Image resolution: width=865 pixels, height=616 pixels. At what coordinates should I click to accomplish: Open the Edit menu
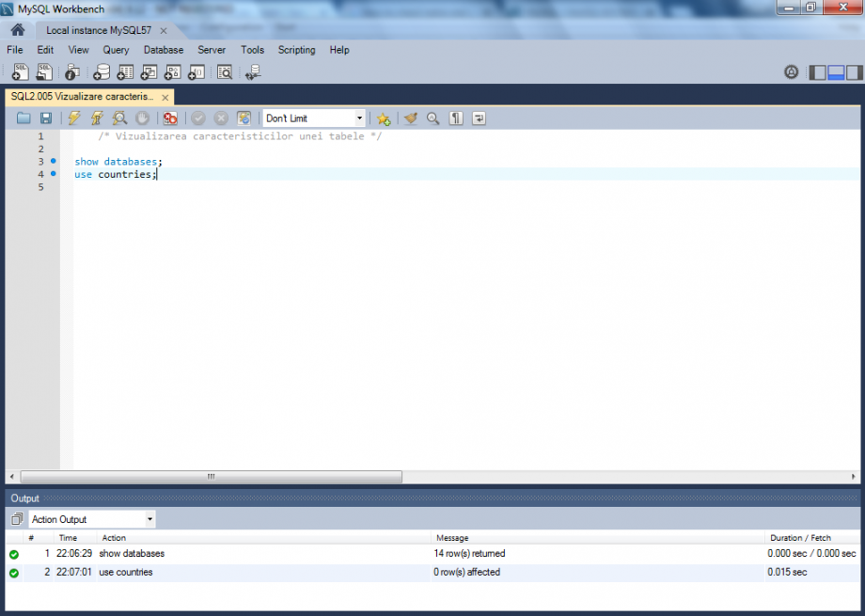[x=45, y=50]
